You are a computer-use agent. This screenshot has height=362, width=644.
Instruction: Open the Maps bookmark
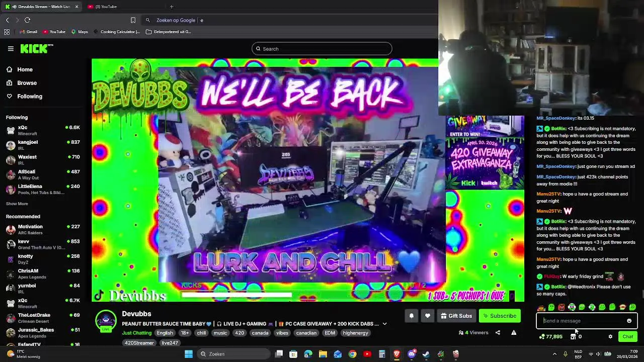79,32
